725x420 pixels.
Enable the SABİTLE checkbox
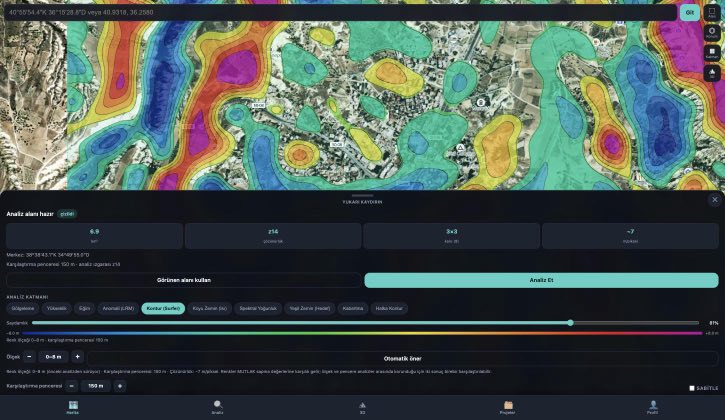(x=692, y=388)
